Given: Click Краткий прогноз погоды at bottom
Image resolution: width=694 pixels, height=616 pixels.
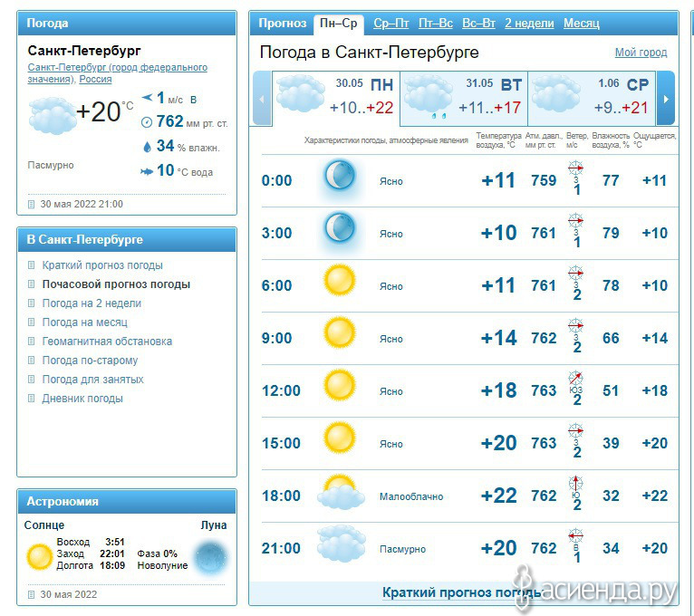Looking at the screenshot, I should click(463, 592).
